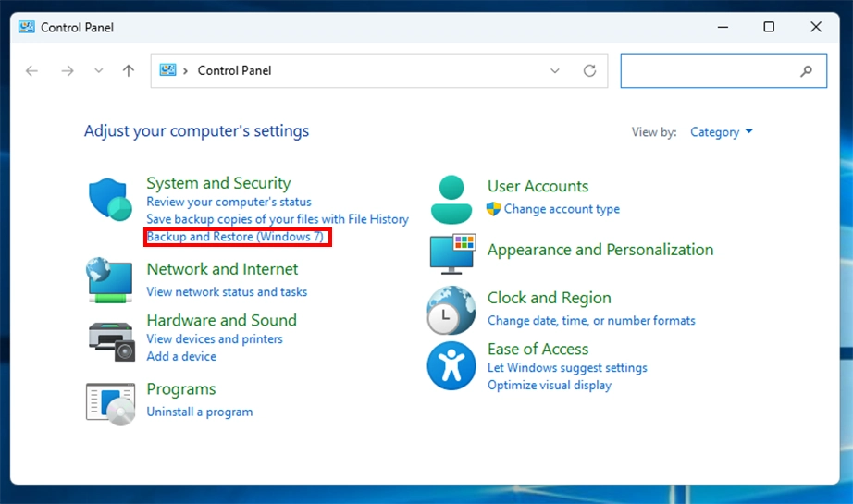Click Optimize visual display
853x504 pixels.
[x=550, y=385]
